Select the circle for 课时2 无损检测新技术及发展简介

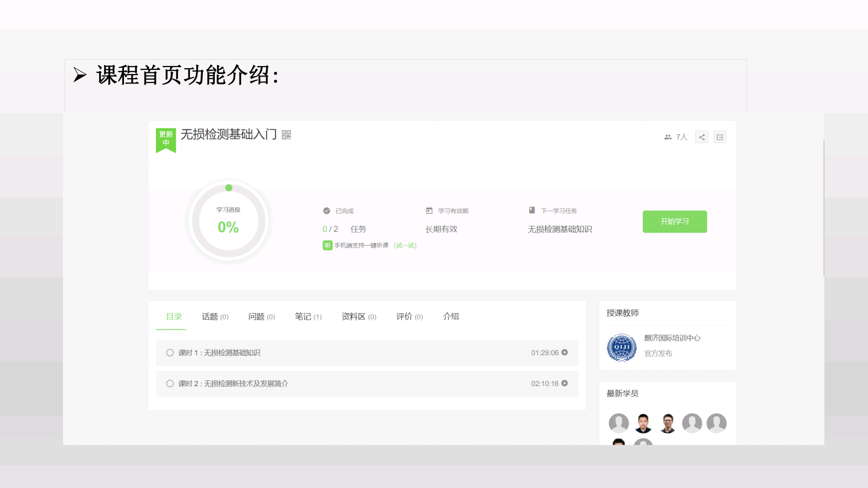click(170, 384)
